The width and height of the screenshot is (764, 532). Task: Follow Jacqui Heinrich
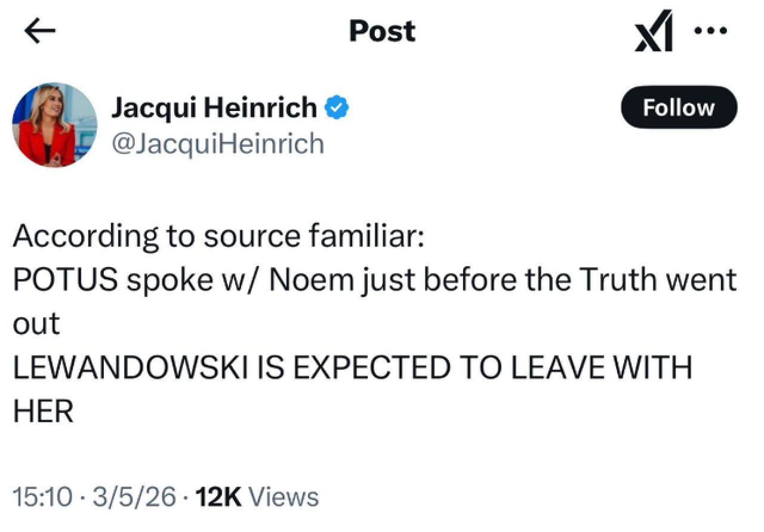[679, 108]
